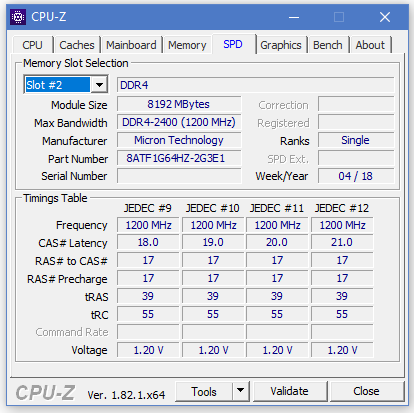Click the JEDEC #12 voltage 1.20 V
The width and height of the screenshot is (414, 413).
pyautogui.click(x=342, y=350)
